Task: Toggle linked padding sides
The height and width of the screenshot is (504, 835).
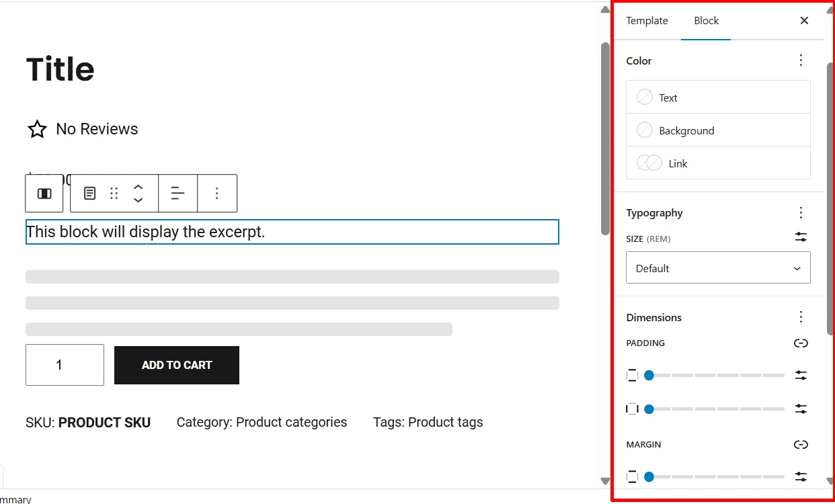Action: pyautogui.click(x=801, y=343)
